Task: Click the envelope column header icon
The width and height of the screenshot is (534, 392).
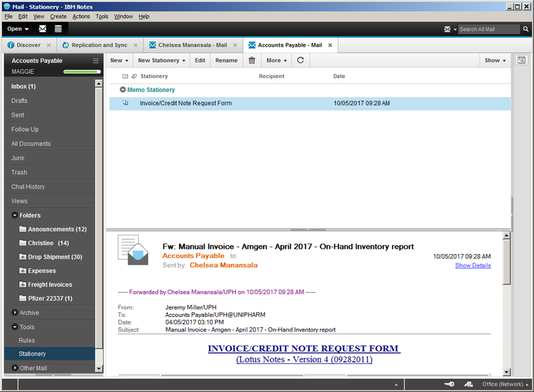Action: pos(125,76)
